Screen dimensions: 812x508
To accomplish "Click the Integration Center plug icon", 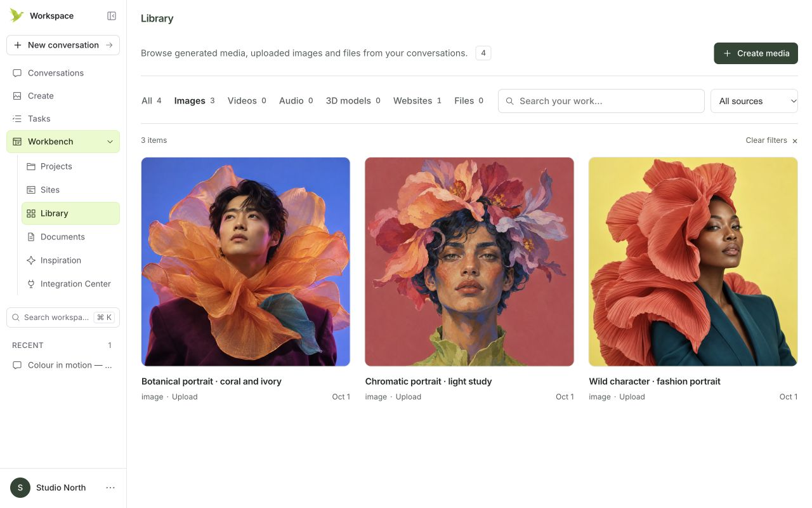I will point(31,284).
